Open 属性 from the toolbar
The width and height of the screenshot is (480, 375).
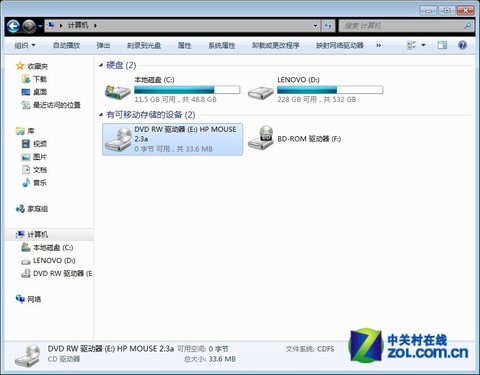pyautogui.click(x=184, y=45)
